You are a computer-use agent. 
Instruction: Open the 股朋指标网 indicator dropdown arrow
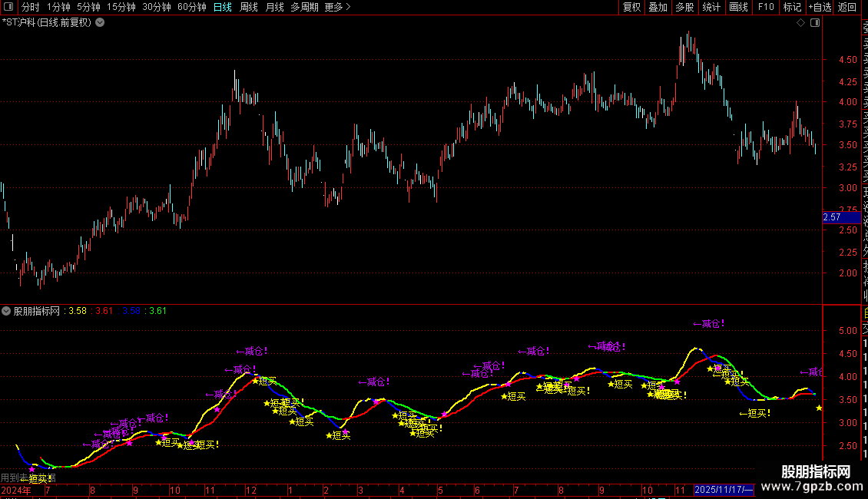(6, 311)
